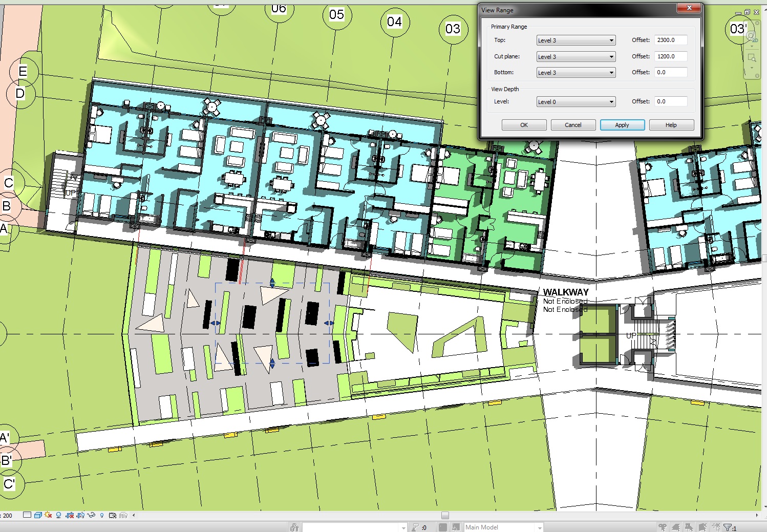
Task: Click the Cut plane Offset field
Action: pyautogui.click(x=671, y=56)
